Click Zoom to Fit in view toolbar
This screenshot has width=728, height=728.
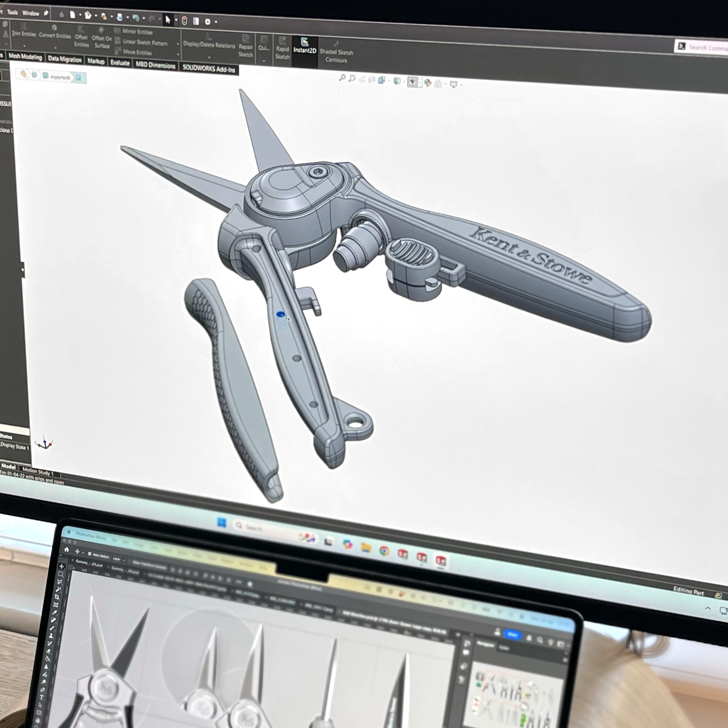pos(342,78)
